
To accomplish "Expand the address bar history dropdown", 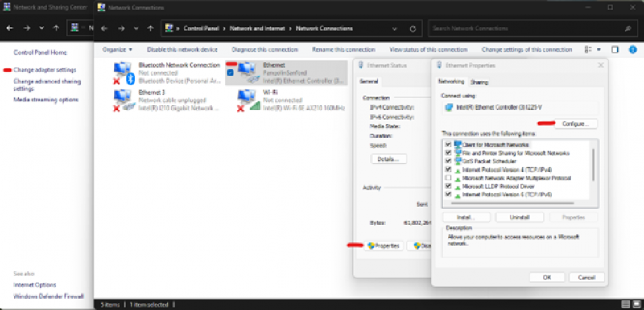I will [x=394, y=29].
